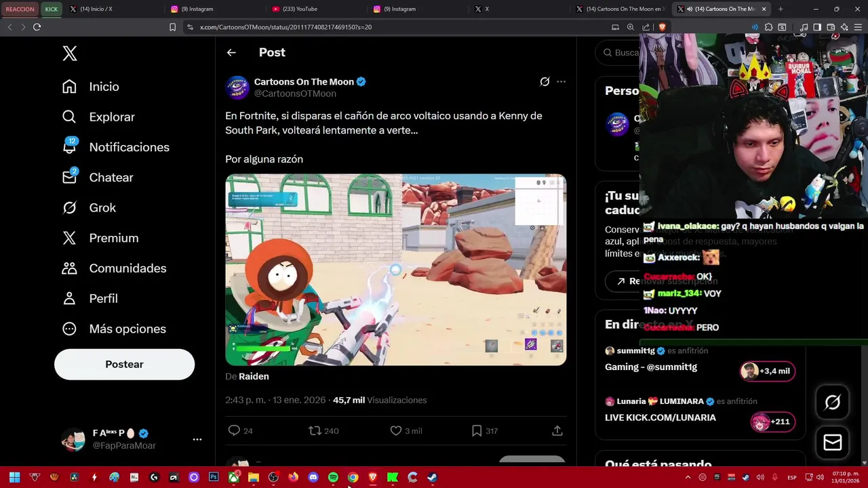
Task: Bookmark the post with 317 bookmarks
Action: (x=477, y=430)
